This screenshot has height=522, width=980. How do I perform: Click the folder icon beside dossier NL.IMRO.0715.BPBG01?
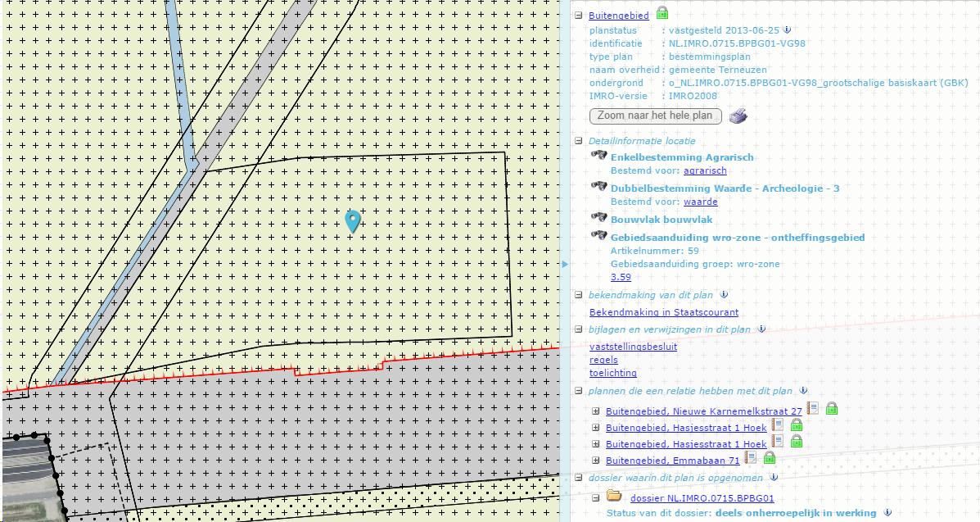point(614,496)
